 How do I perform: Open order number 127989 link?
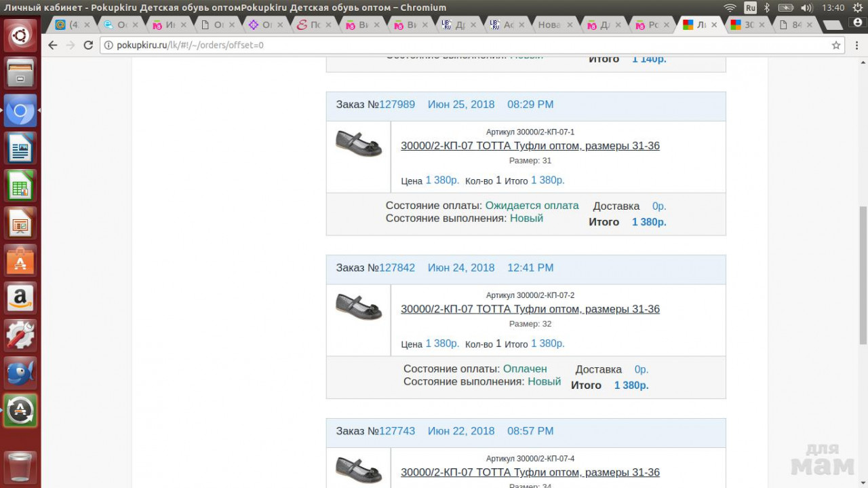pos(397,105)
